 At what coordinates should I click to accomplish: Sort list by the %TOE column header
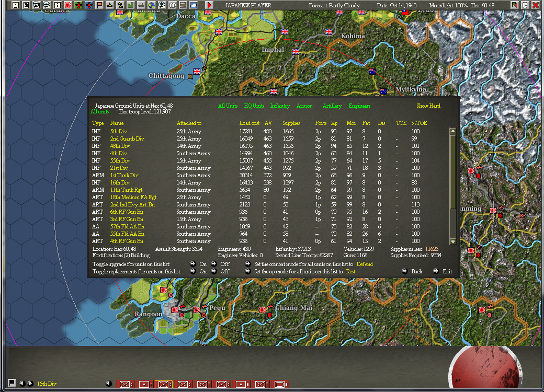pos(419,123)
